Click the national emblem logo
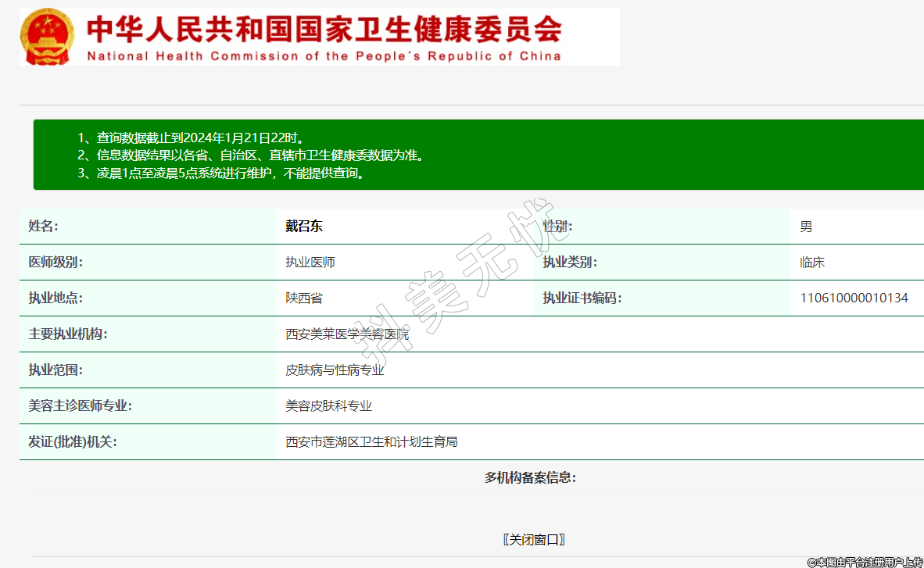The image size is (924, 568). click(x=48, y=37)
